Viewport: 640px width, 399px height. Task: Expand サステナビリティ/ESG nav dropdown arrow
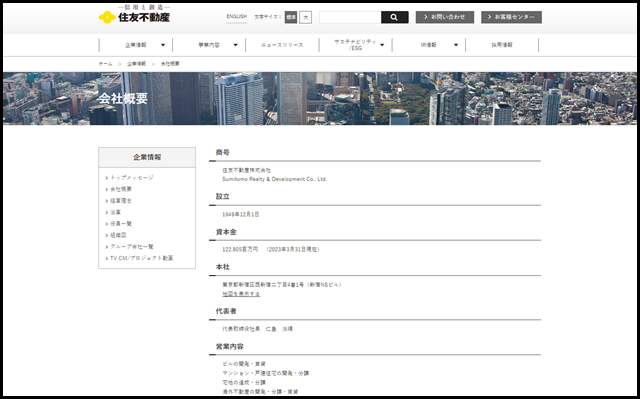pos(382,45)
